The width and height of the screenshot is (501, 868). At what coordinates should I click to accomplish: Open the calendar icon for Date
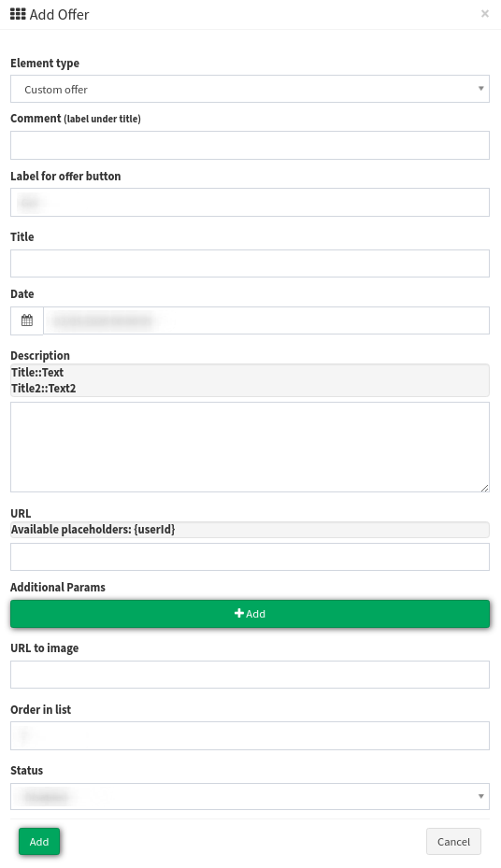coord(26,320)
